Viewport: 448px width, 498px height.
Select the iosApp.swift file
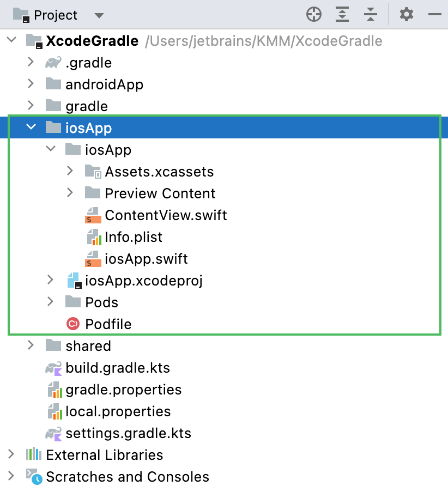click(x=146, y=259)
